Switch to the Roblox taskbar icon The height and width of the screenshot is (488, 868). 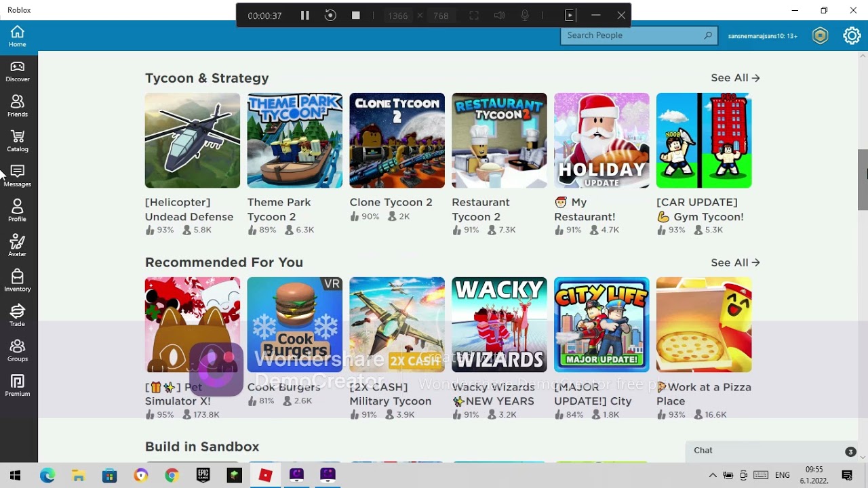(266, 475)
